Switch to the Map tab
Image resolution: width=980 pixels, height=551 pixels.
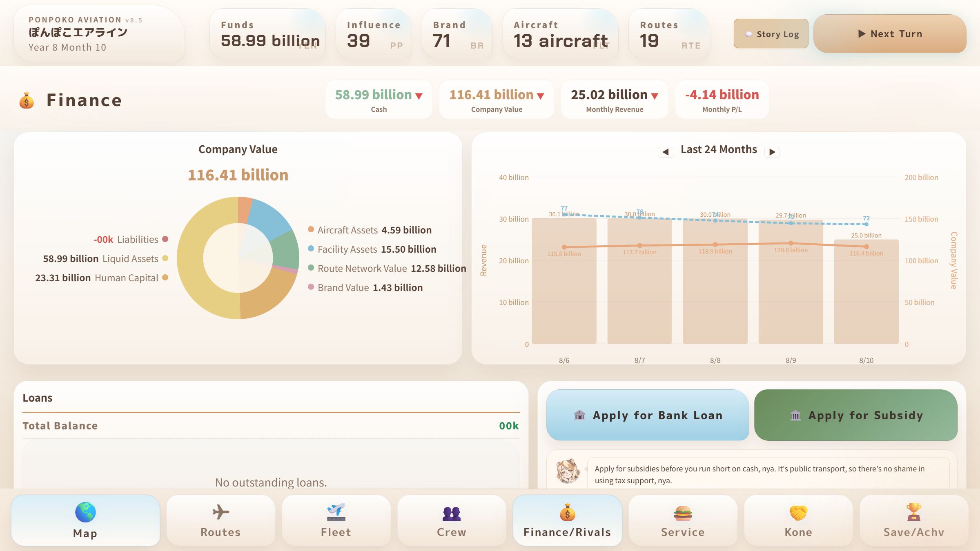pos(85,520)
